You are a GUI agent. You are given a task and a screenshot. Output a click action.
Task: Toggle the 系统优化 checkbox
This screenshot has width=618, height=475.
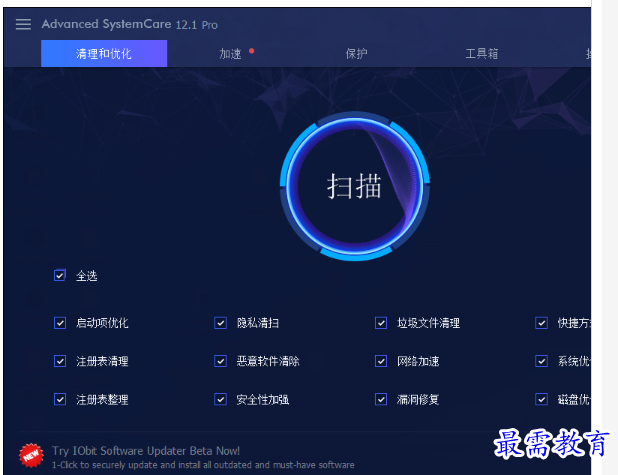click(542, 361)
